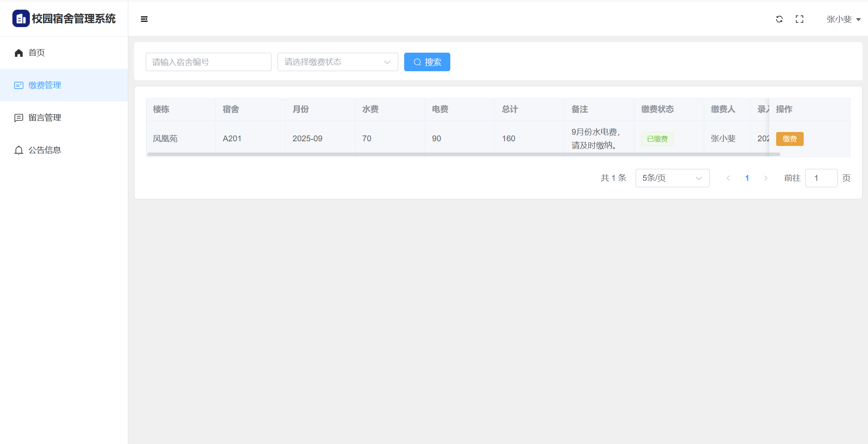Open the 5条/页 page size selector
This screenshot has height=444, width=868.
pyautogui.click(x=672, y=178)
